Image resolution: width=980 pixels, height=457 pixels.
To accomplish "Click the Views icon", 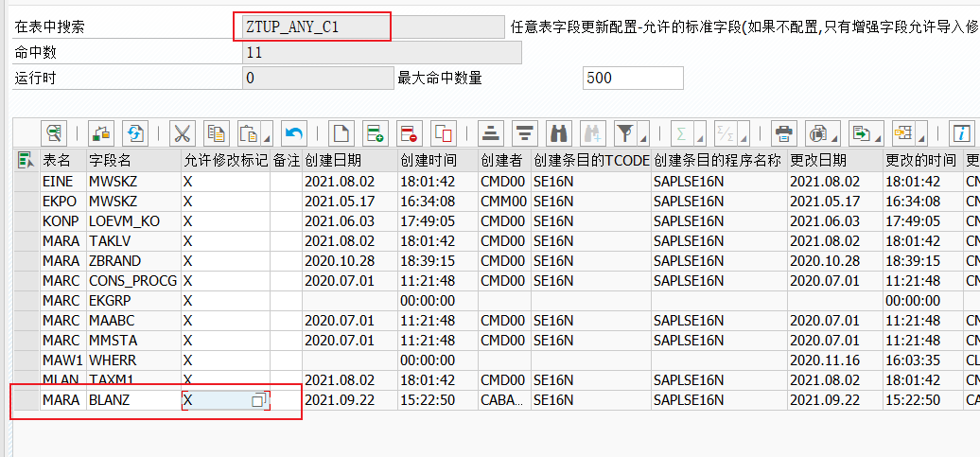I will point(816,132).
